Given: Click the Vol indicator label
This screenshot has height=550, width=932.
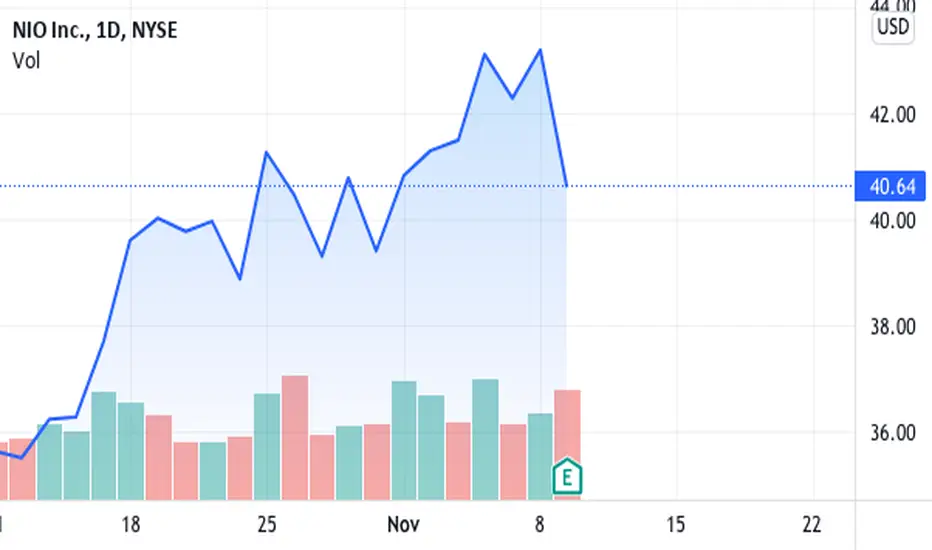Looking at the screenshot, I should (x=26, y=61).
